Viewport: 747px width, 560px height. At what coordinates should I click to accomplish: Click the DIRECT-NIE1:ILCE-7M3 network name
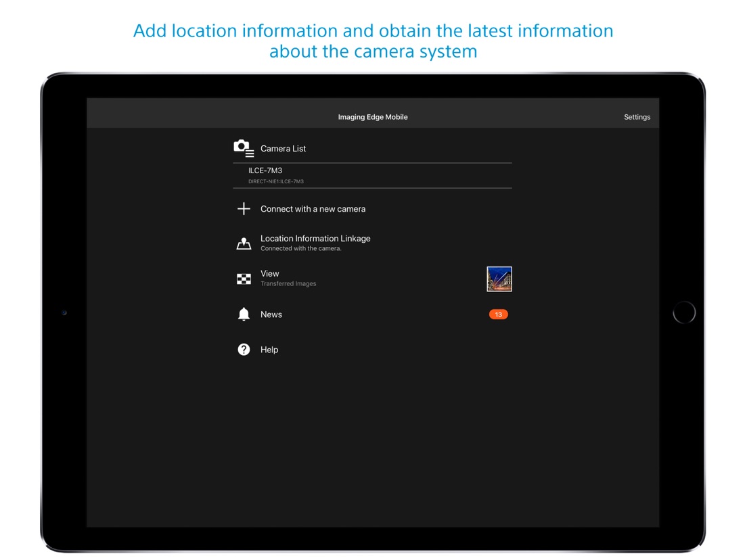coord(276,181)
